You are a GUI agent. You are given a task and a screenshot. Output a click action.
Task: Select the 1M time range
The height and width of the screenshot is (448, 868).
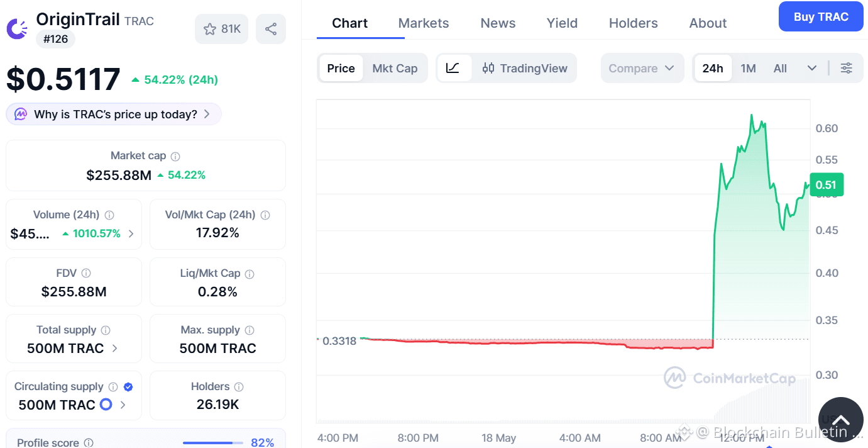pos(748,68)
